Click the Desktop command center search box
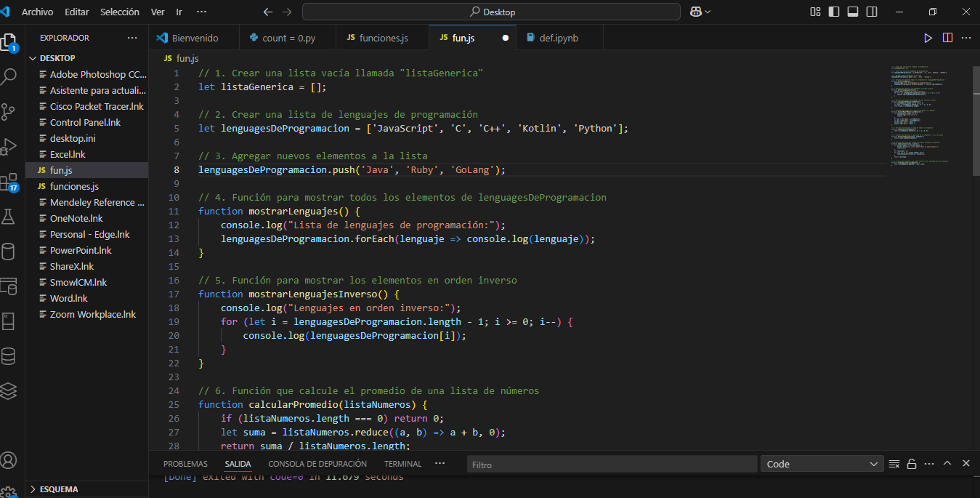 pos(491,12)
